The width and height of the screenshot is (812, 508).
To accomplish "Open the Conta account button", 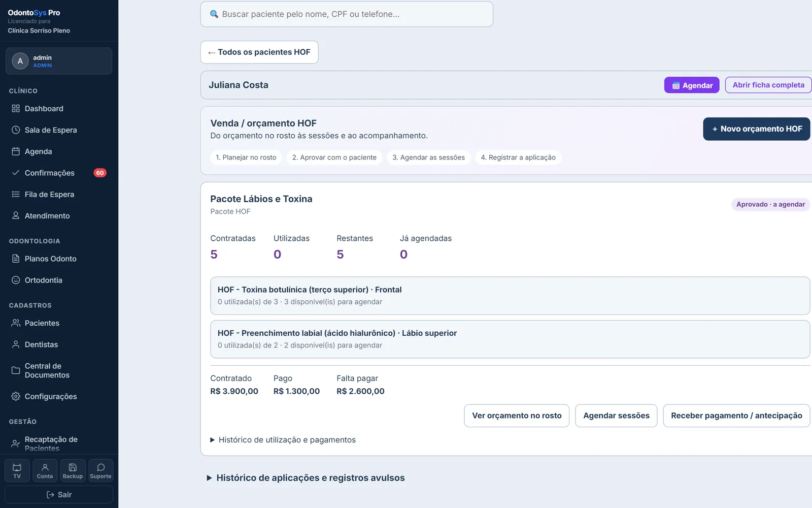I will 45,470.
